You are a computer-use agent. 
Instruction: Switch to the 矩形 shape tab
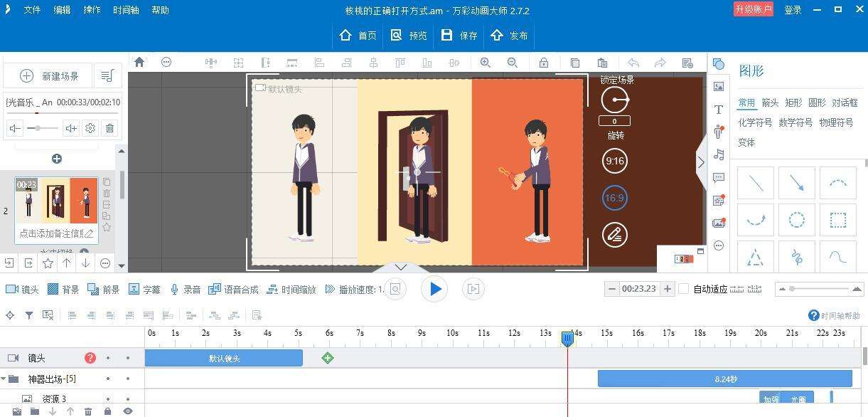[793, 102]
